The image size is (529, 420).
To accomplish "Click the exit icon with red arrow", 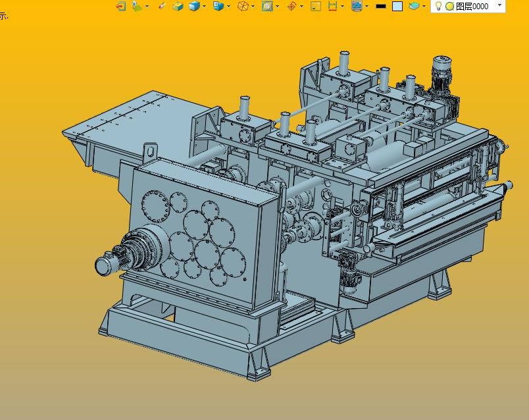I will pyautogui.click(x=121, y=6).
